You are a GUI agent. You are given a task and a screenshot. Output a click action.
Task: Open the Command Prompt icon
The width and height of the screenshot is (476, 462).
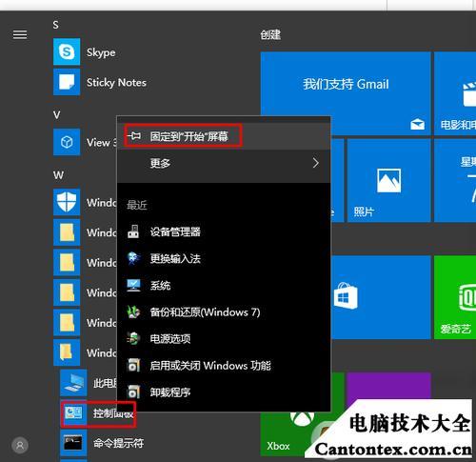[x=73, y=443]
